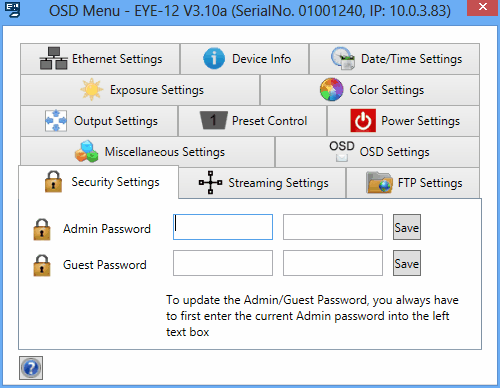Image resolution: width=500 pixels, height=388 pixels.
Task: Click the second Guest Password field
Action: [333, 263]
